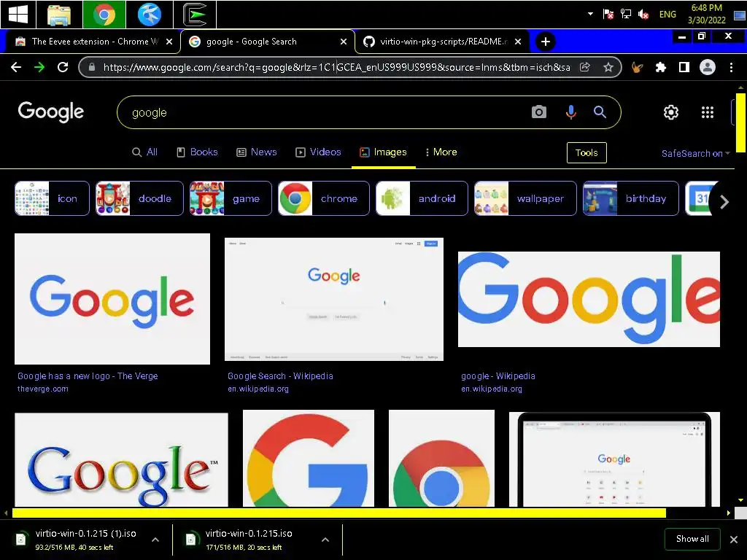This screenshot has height=560, width=747.
Task: Open google - Wikipedia result link
Action: point(498,376)
